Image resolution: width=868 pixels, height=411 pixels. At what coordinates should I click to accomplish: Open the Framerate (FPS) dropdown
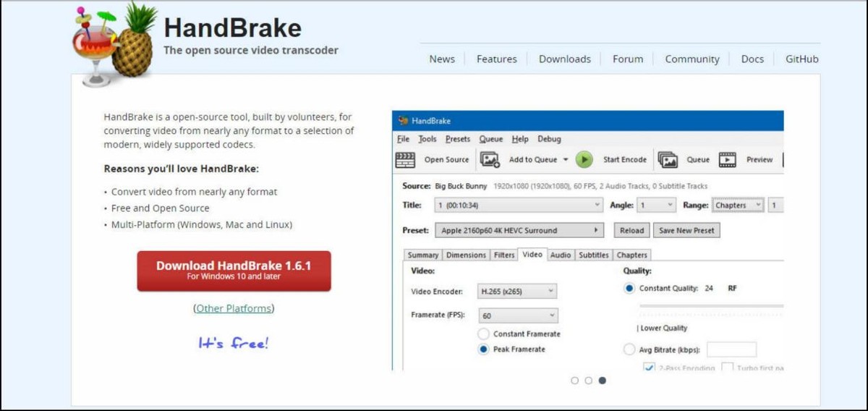pyautogui.click(x=517, y=315)
